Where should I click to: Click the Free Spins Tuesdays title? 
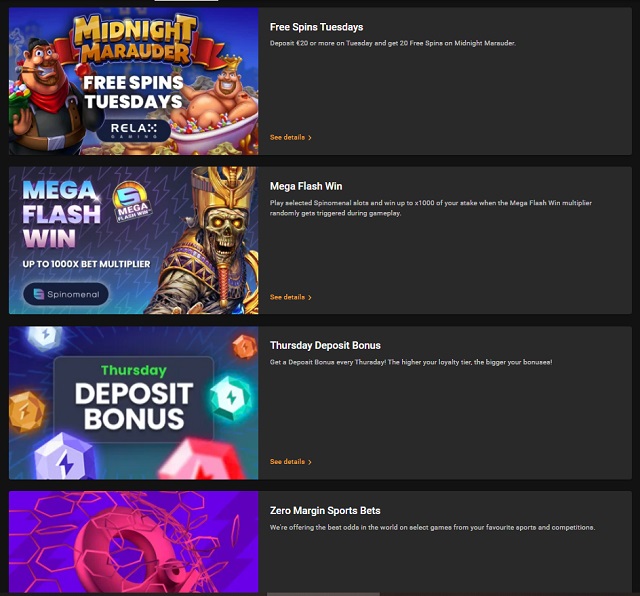[316, 27]
